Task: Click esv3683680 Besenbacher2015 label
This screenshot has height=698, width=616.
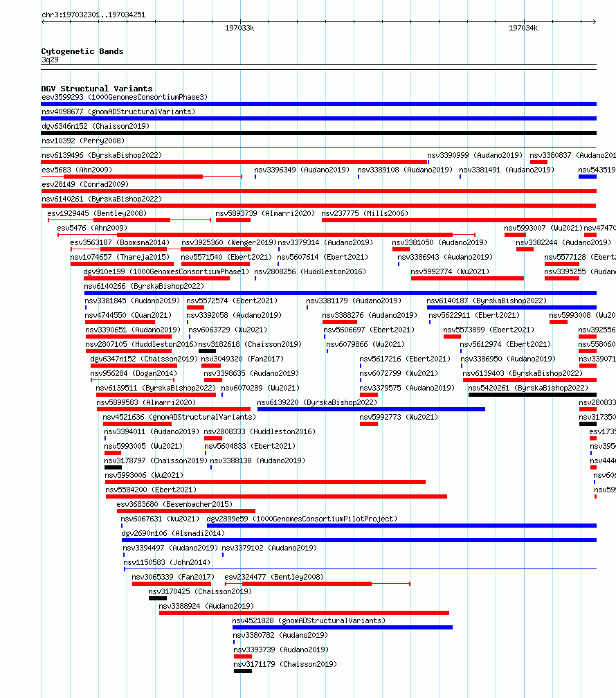Action: pos(175,504)
